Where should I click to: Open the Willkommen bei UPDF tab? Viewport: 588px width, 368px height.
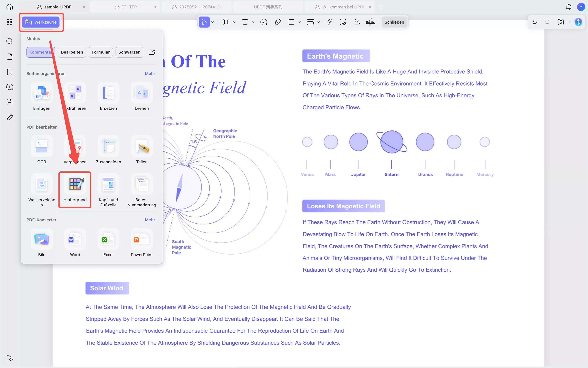click(343, 7)
